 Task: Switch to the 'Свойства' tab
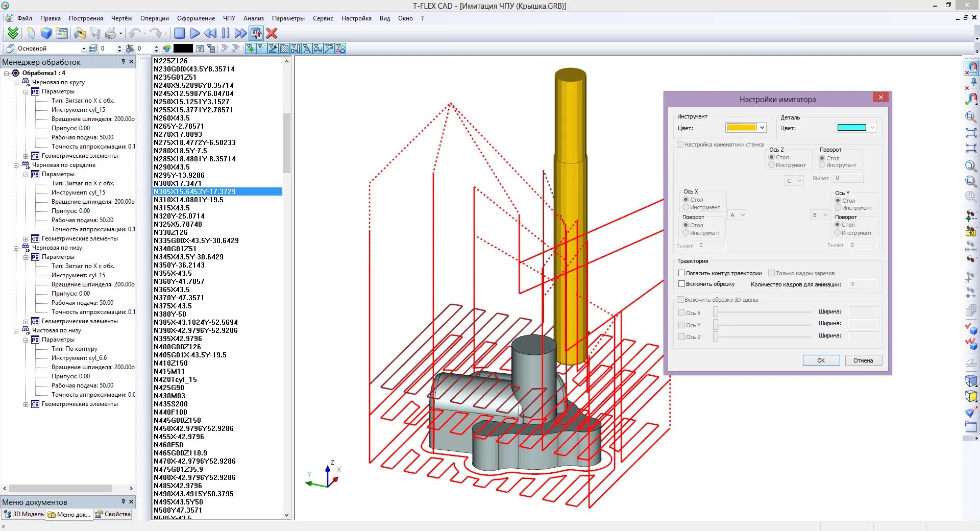click(113, 514)
